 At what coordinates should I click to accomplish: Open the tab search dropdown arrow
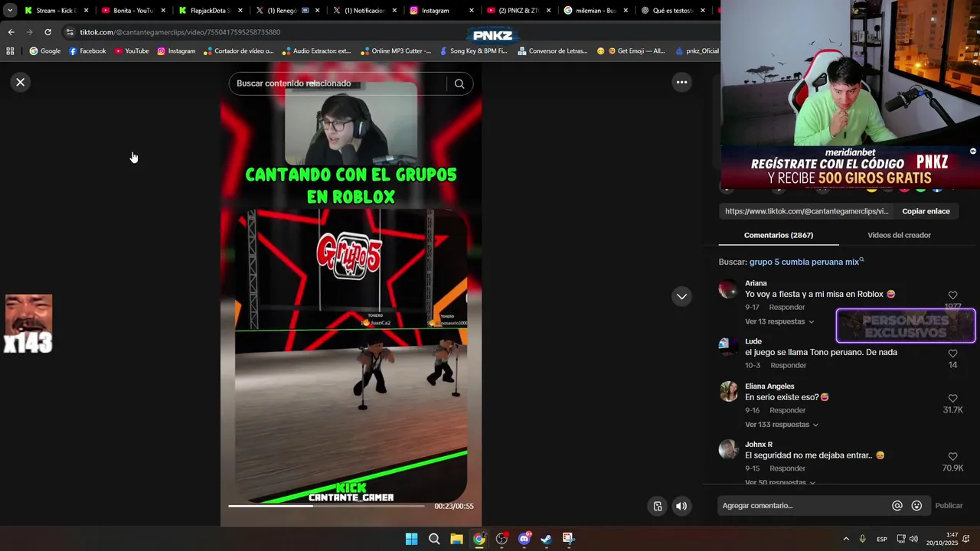(10, 11)
